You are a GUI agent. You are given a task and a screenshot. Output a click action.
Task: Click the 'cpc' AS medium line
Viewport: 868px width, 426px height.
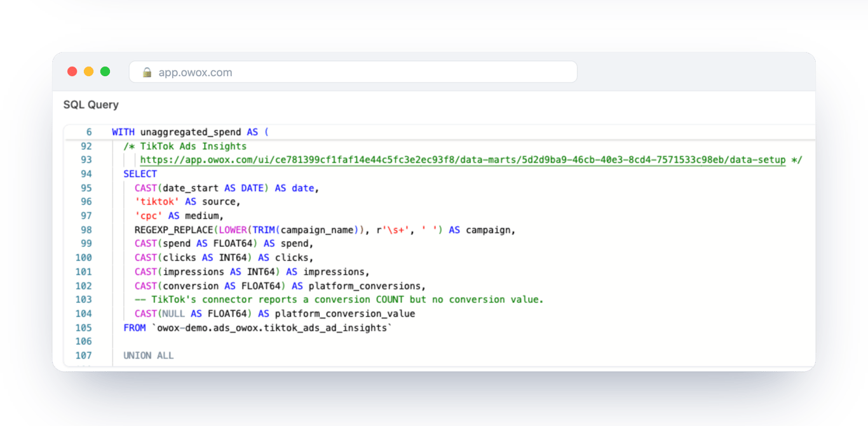click(x=179, y=216)
